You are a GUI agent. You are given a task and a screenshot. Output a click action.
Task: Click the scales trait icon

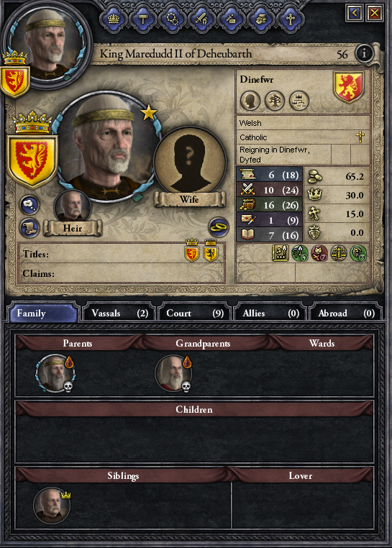click(x=339, y=253)
